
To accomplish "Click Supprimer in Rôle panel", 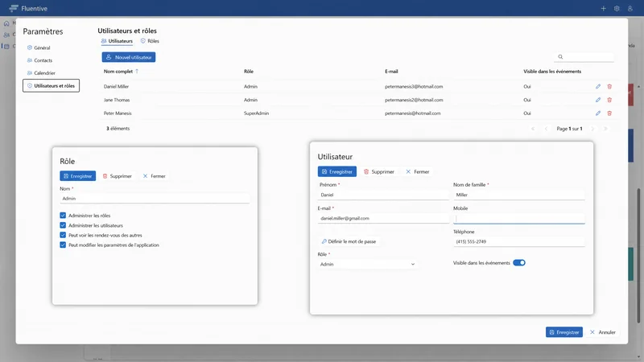I will point(117,176).
